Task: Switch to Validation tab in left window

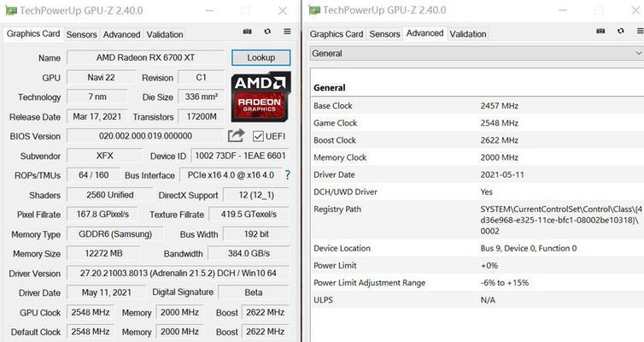Action: pyautogui.click(x=165, y=34)
